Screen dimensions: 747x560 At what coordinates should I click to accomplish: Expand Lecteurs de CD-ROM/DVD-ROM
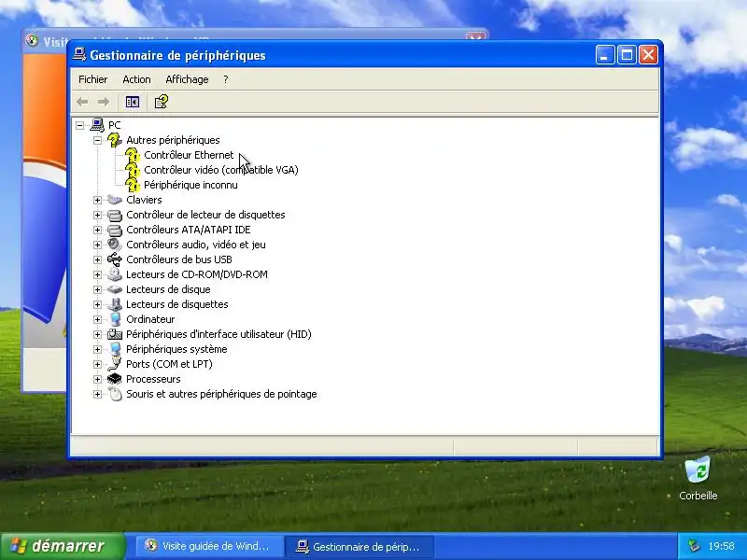click(98, 274)
